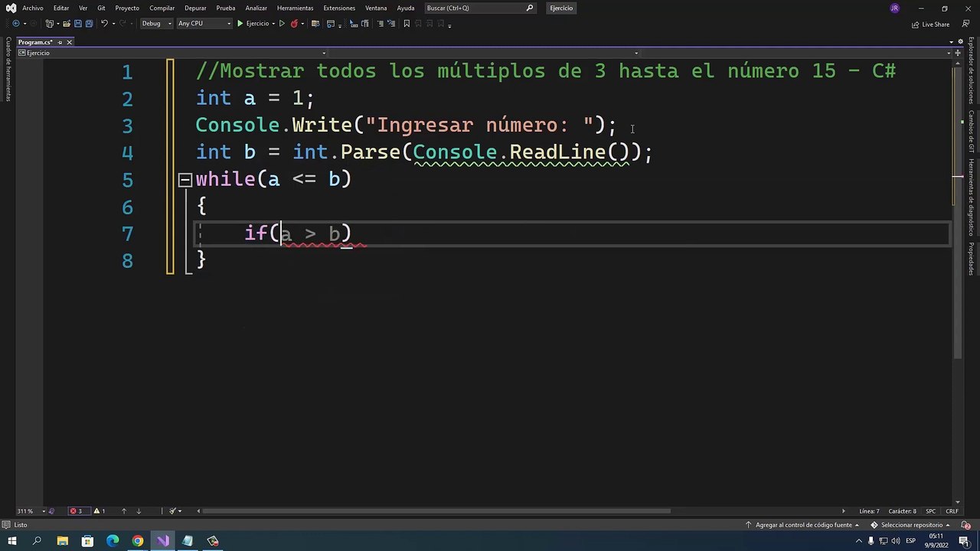Image resolution: width=980 pixels, height=551 pixels.
Task: Open Google Chrome from the taskbar
Action: click(137, 541)
